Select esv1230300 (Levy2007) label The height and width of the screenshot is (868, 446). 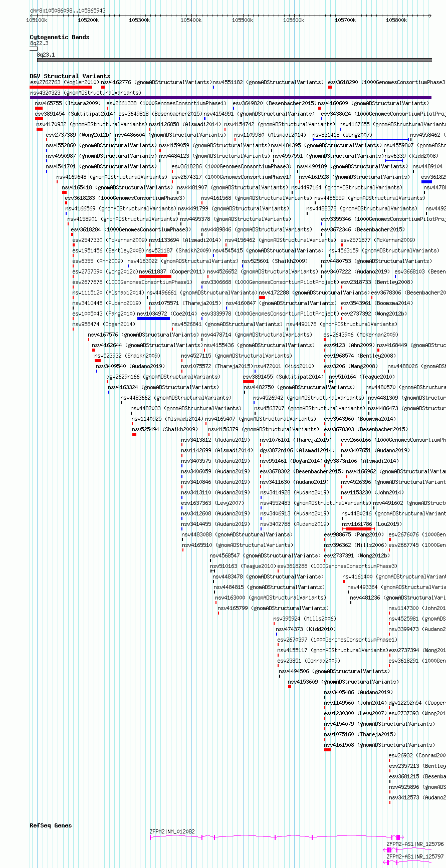[355, 713]
